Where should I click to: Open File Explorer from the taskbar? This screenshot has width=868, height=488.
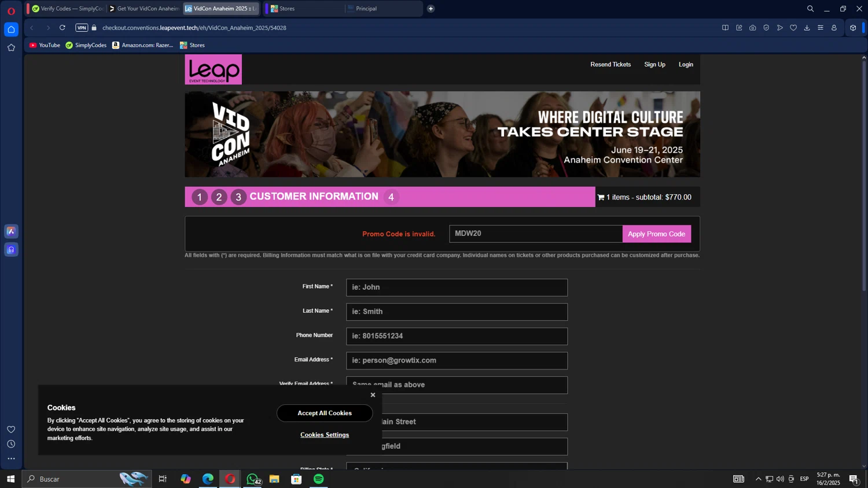[274, 479]
